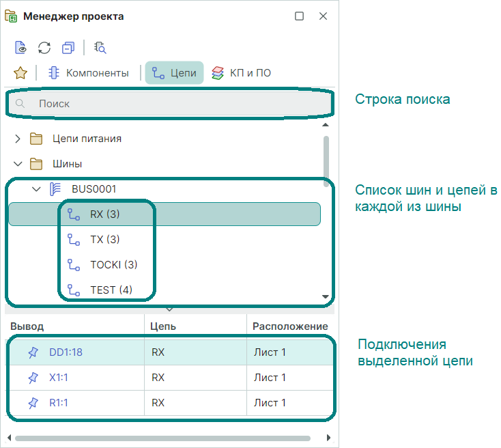Switch to the КП и ПО tab
Viewport: 501px width, 448px height.
click(x=242, y=72)
